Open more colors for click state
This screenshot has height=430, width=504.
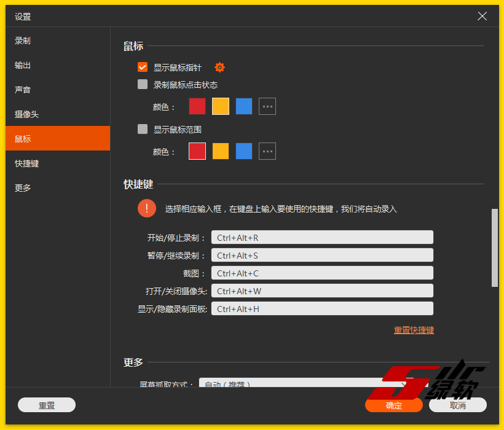(x=267, y=106)
